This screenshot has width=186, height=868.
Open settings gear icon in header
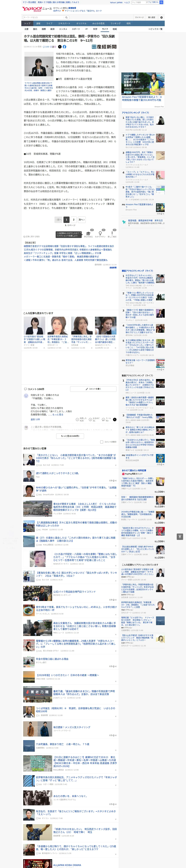[x=161, y=18]
